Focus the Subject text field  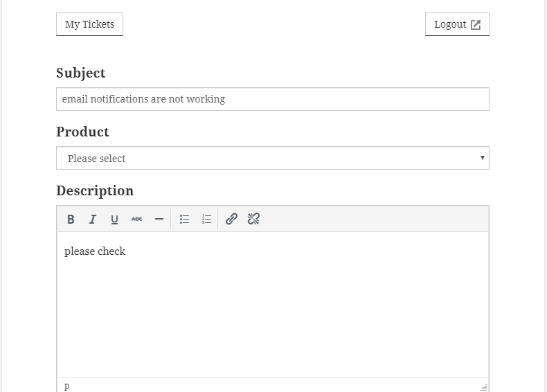[273, 99]
